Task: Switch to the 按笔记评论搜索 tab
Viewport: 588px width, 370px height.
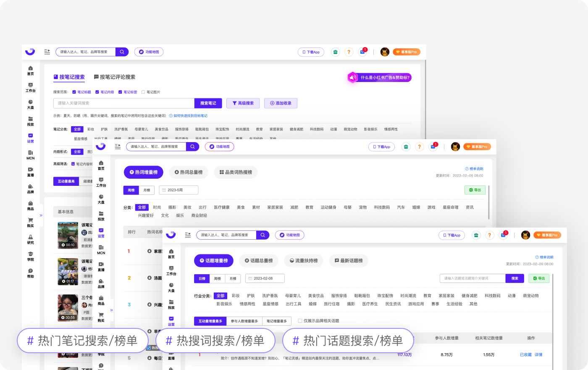Action: pos(115,77)
